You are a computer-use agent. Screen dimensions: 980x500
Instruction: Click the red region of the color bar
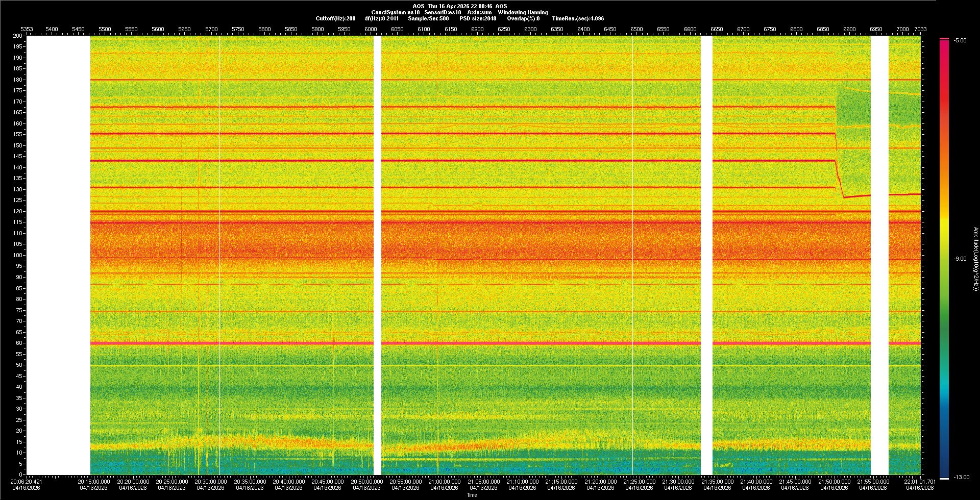click(x=944, y=92)
